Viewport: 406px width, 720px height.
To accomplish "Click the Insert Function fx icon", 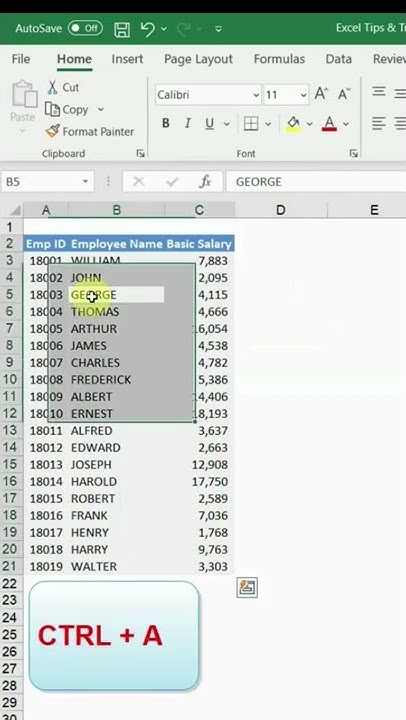I will pos(205,182).
